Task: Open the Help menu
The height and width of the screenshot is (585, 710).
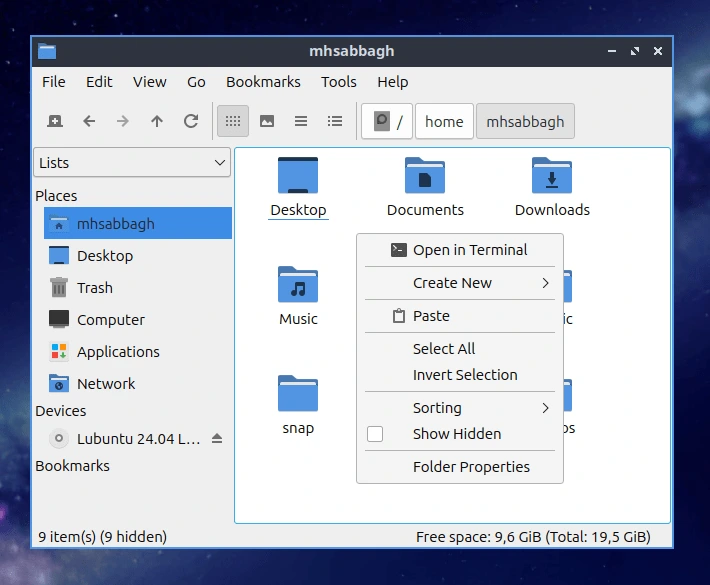Action: pyautogui.click(x=393, y=82)
